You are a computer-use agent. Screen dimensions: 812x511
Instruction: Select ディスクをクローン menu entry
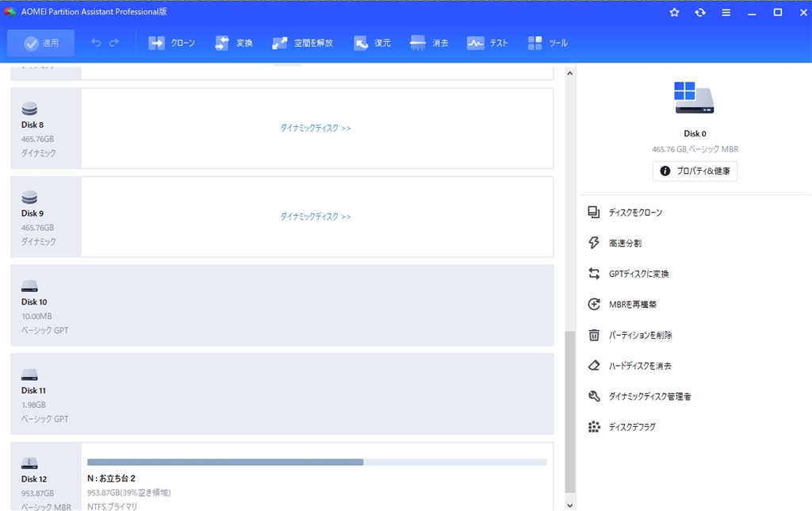click(635, 213)
